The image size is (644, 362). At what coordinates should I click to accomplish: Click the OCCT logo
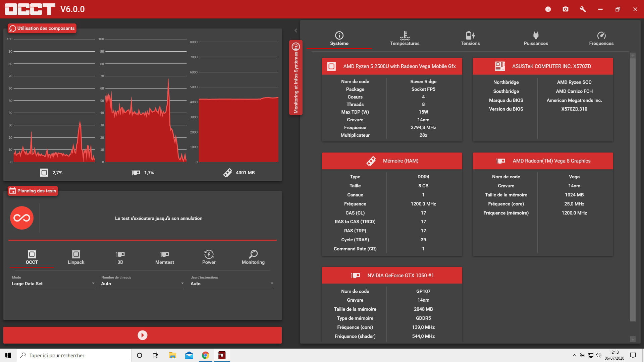(x=30, y=9)
